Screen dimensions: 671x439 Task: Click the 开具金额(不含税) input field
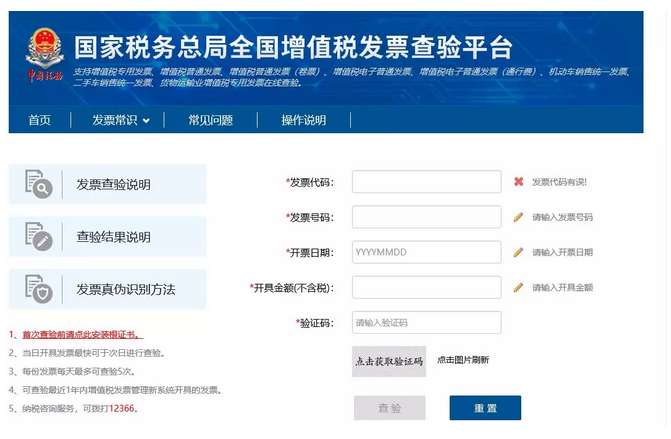pyautogui.click(x=427, y=287)
